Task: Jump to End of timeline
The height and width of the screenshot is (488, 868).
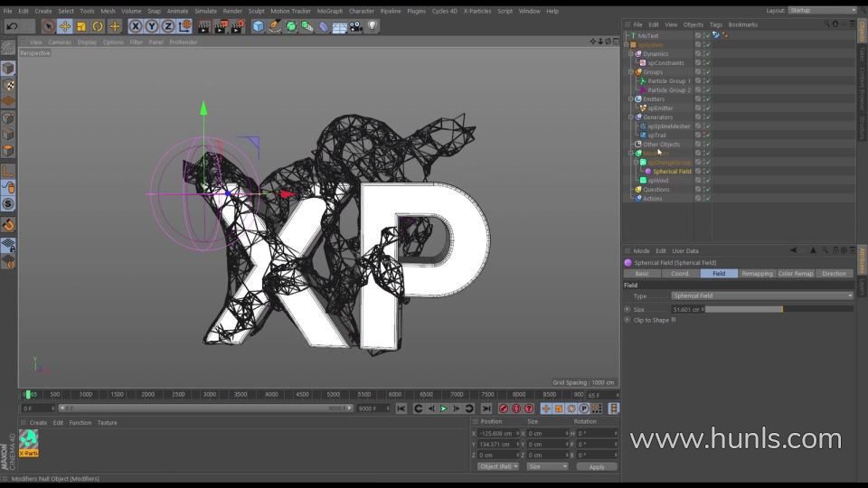Action: click(486, 408)
